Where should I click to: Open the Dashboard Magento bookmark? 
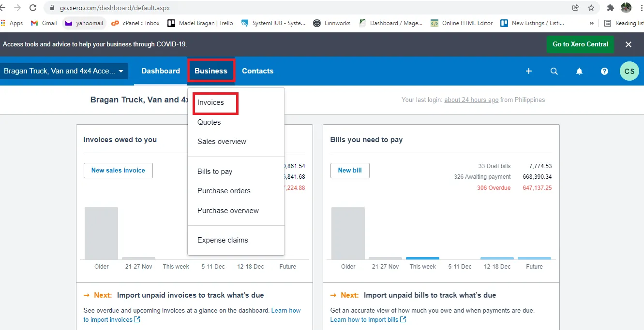pos(390,23)
